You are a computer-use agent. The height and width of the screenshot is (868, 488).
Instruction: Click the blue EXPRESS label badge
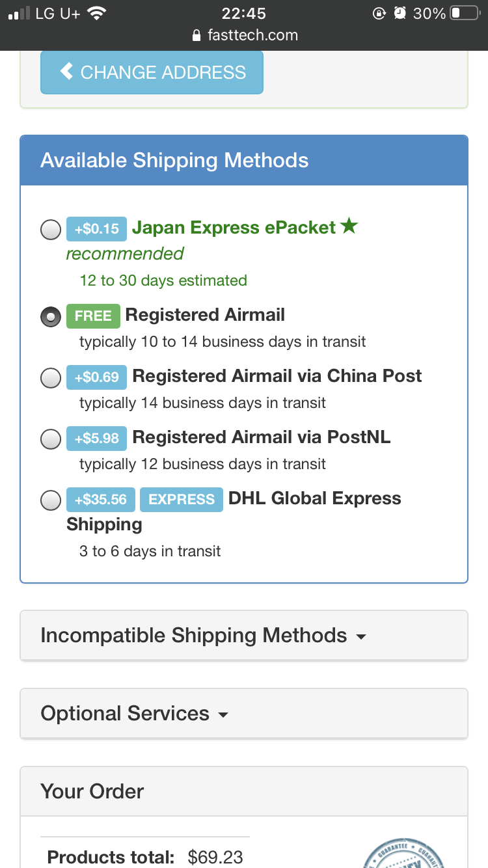(x=182, y=500)
